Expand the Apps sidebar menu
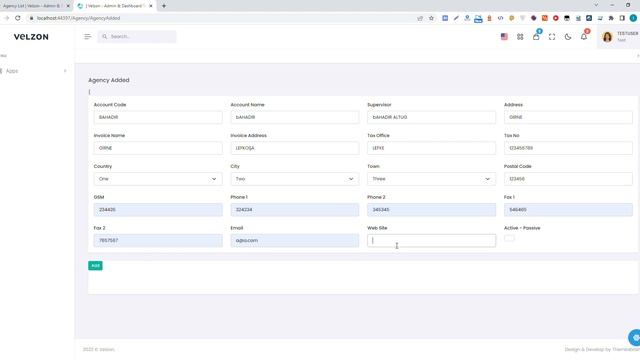Screen dimensions: 640x360 pyautogui.click(x=33, y=71)
